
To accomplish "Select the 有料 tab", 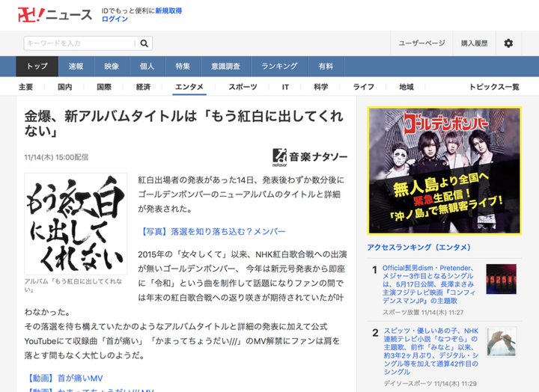I will pos(326,67).
